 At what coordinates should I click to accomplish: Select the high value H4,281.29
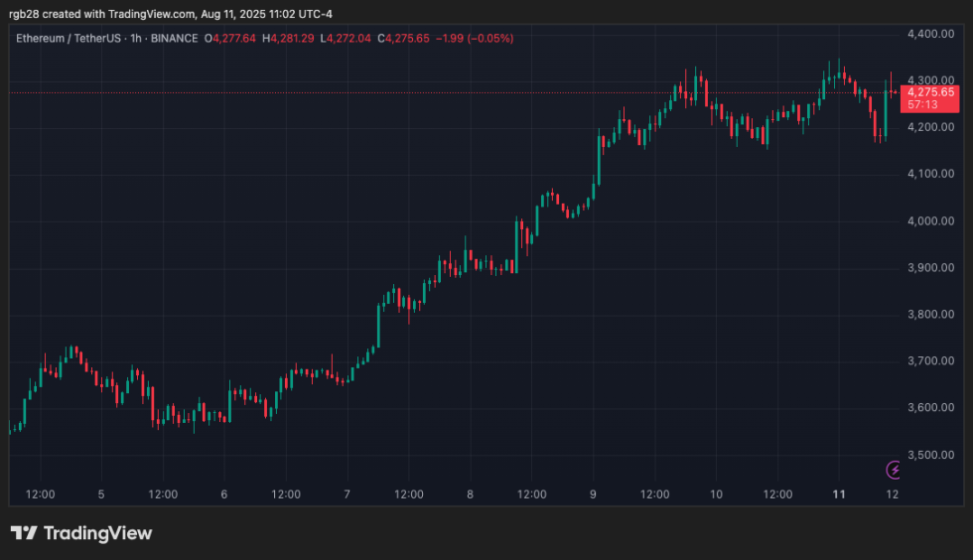(x=288, y=39)
